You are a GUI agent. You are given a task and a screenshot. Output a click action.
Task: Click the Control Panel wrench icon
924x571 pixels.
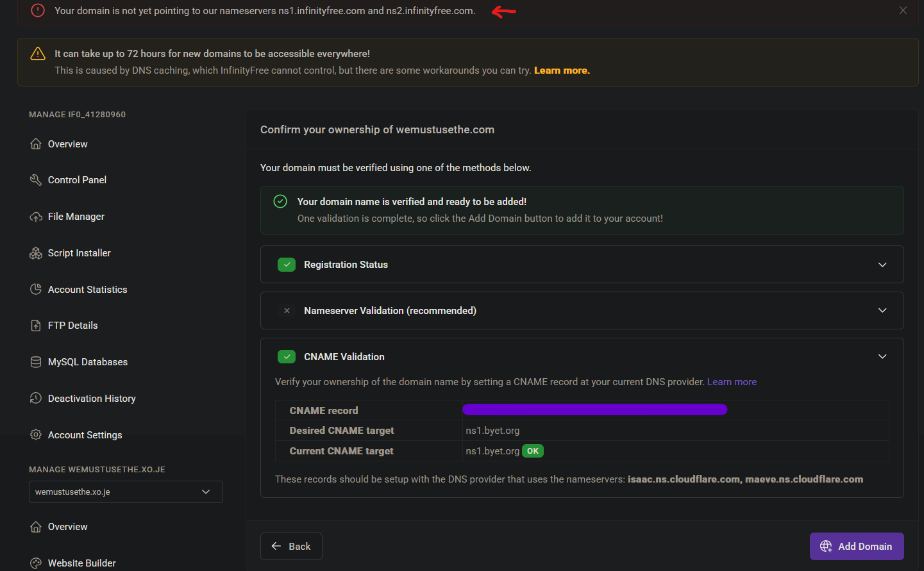(36, 180)
